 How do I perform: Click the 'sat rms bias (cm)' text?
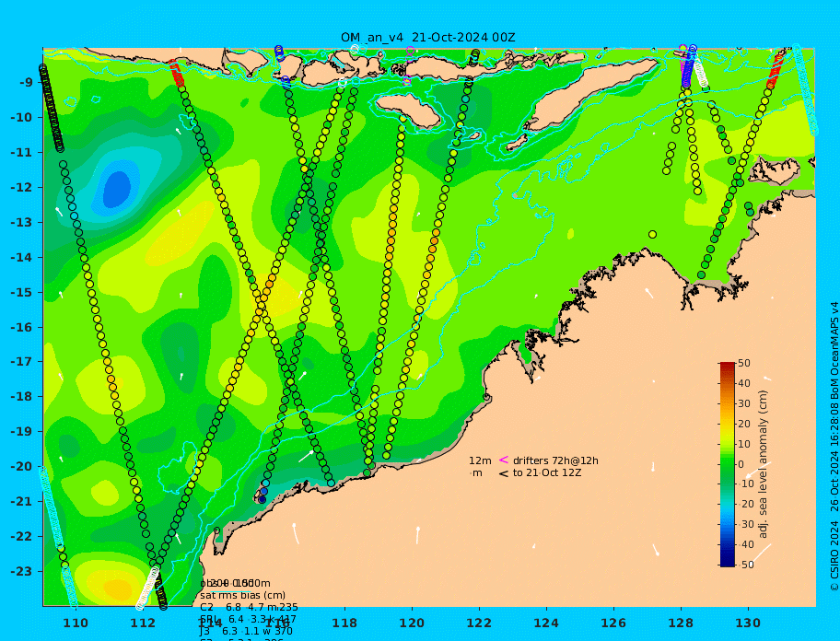click(242, 595)
